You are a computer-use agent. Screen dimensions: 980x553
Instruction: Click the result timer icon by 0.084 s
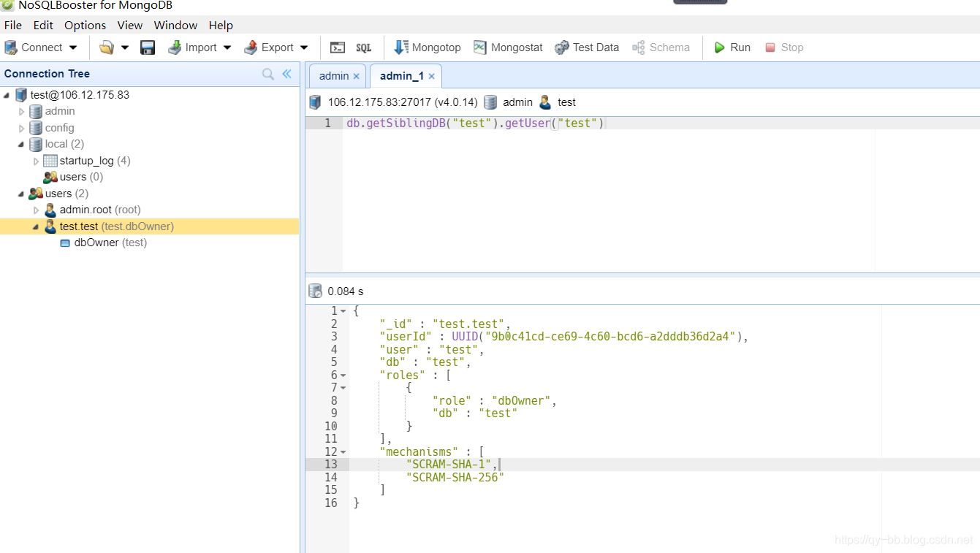tap(315, 291)
